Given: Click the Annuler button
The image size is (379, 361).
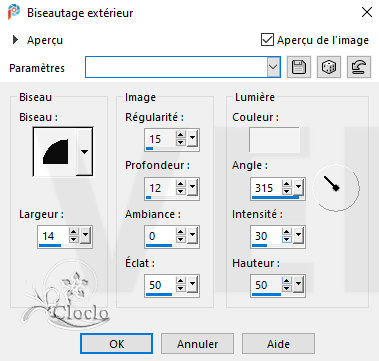Looking at the screenshot, I should pos(197,344).
